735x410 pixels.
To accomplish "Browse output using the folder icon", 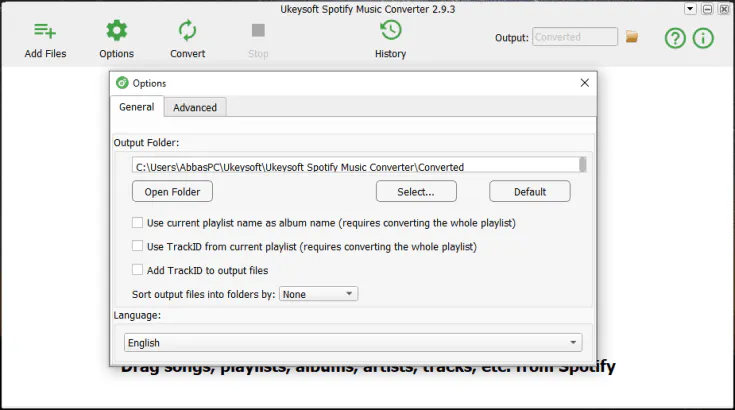I will [x=632, y=37].
